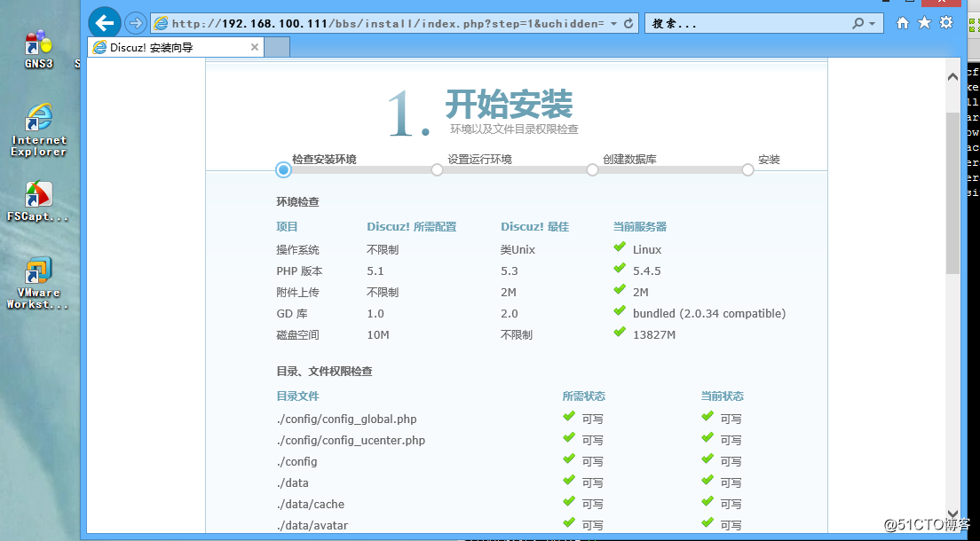The height and width of the screenshot is (541, 980).
Task: Click checkmark beside 13827M disk space
Action: point(620,332)
